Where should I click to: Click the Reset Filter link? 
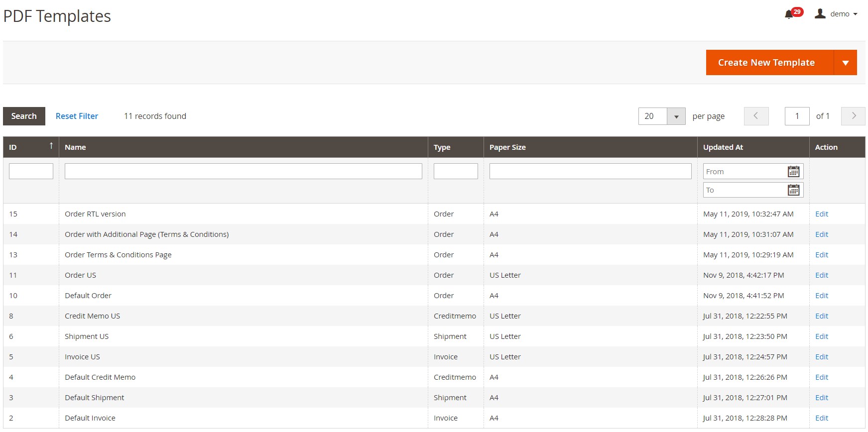(77, 116)
